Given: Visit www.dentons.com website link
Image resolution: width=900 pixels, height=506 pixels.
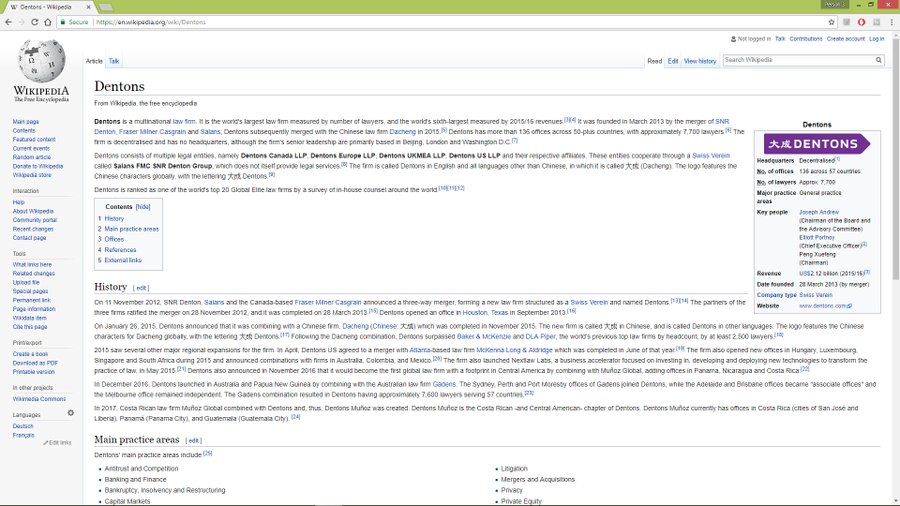Looking at the screenshot, I should [x=825, y=306].
